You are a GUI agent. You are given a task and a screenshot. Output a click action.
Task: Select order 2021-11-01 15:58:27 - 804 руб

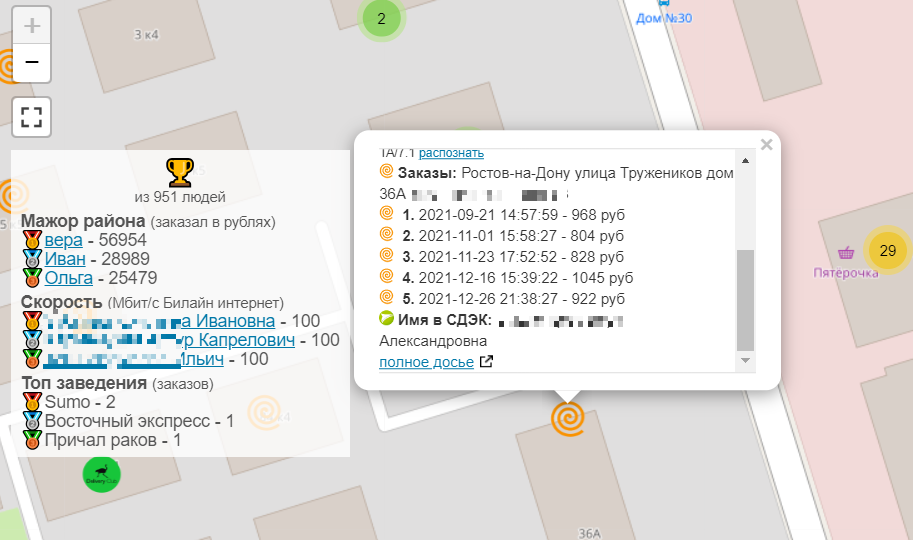(513, 236)
